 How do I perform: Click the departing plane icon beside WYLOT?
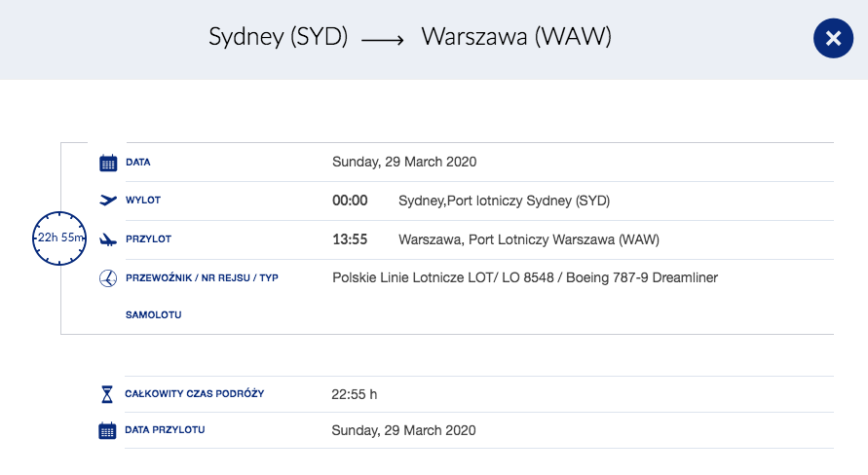point(108,201)
